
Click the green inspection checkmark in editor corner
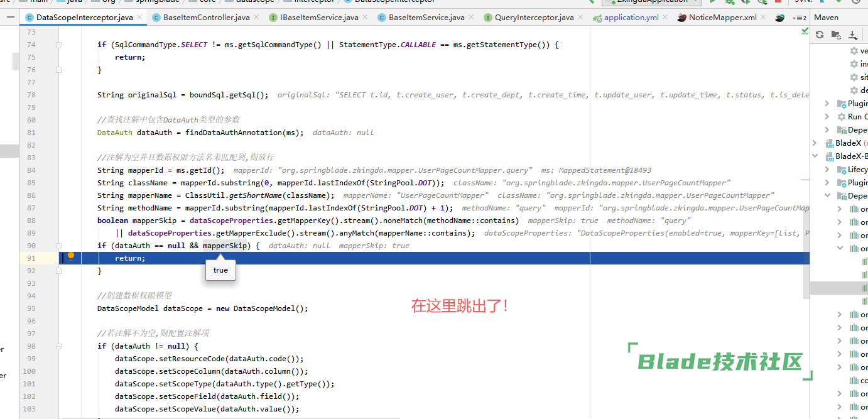coord(805,31)
